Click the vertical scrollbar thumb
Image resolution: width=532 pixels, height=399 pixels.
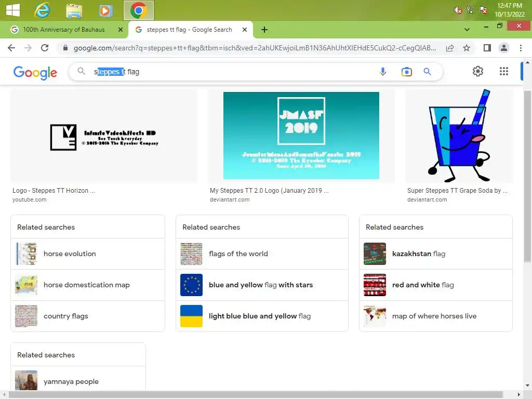click(527, 177)
